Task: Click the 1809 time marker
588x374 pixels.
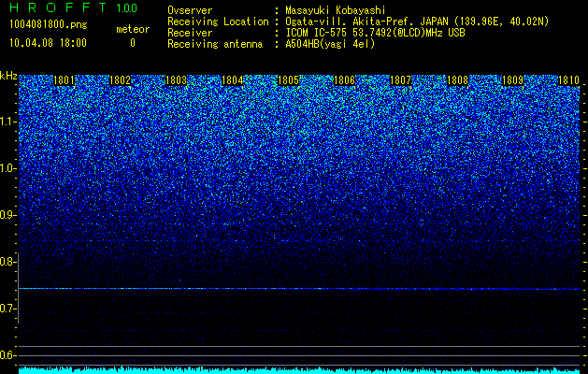Action: click(512, 80)
